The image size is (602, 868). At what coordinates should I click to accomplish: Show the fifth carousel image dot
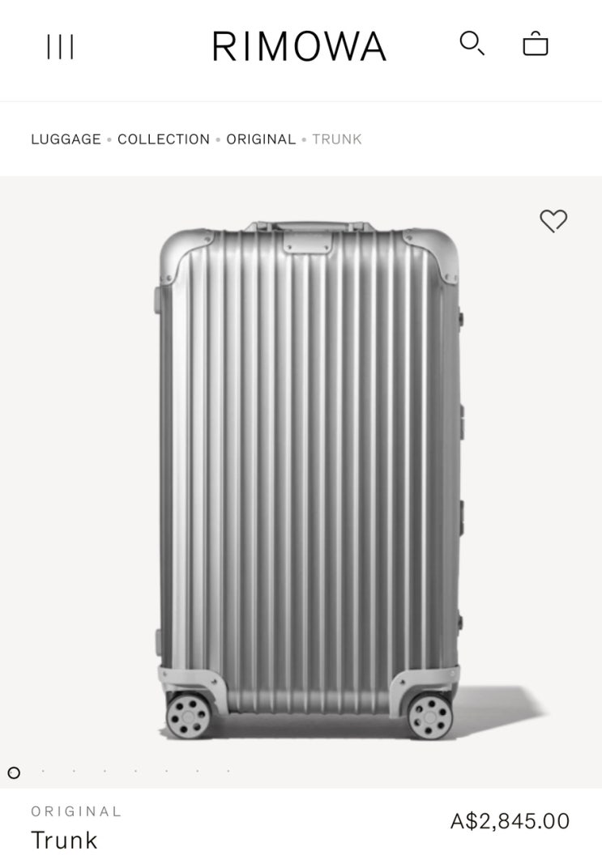click(135, 771)
